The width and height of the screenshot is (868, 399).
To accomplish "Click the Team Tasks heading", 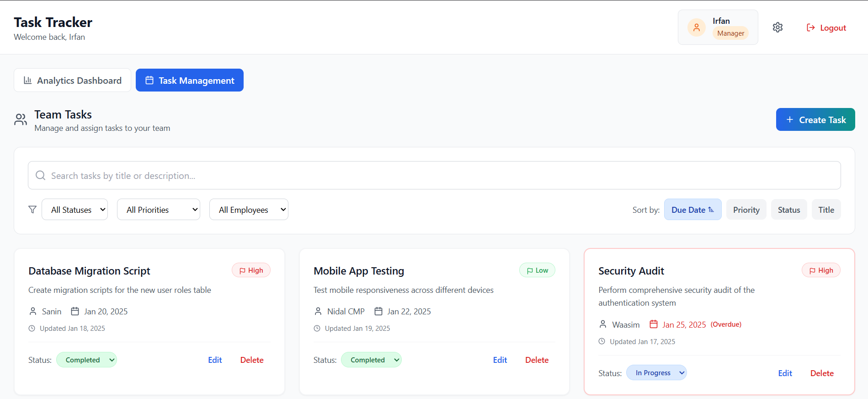I will (x=63, y=114).
